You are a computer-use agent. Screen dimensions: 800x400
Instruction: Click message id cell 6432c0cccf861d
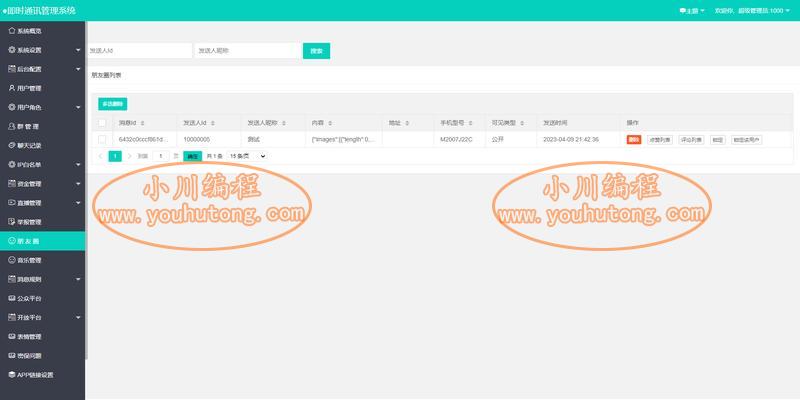[x=144, y=139]
